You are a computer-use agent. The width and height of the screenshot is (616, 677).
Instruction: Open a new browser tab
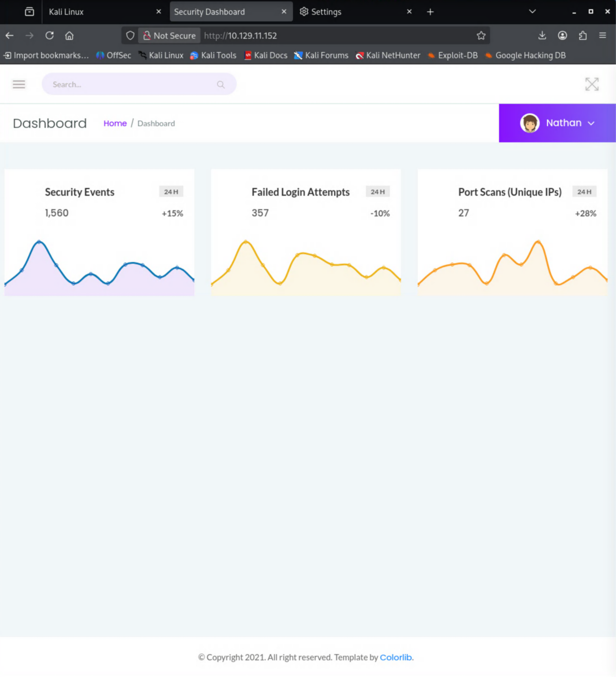(x=430, y=12)
